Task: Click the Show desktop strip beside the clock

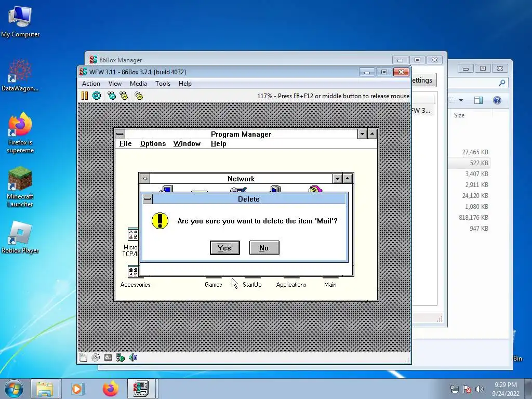Action: pyautogui.click(x=528, y=389)
